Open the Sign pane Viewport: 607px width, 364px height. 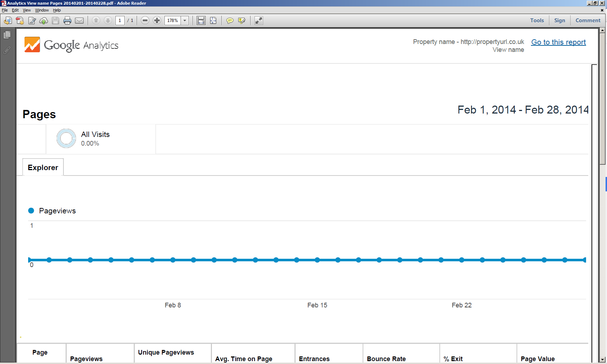click(x=559, y=21)
